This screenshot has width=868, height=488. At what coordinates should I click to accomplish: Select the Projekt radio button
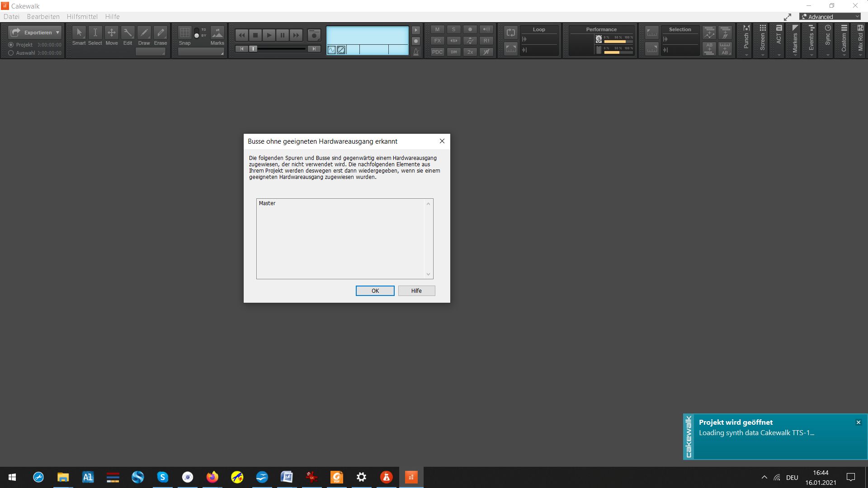[x=11, y=45]
